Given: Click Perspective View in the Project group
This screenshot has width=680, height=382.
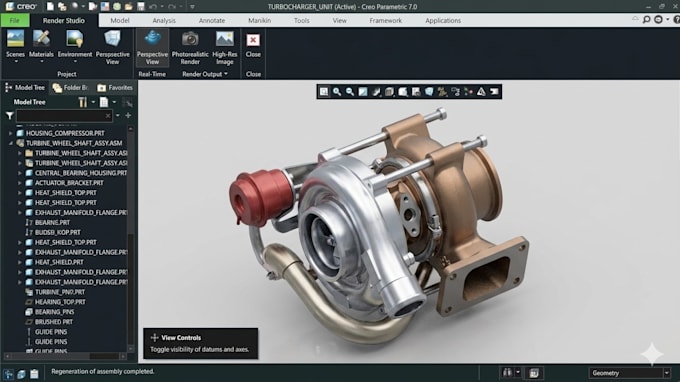Looking at the screenshot, I should pyautogui.click(x=112, y=47).
